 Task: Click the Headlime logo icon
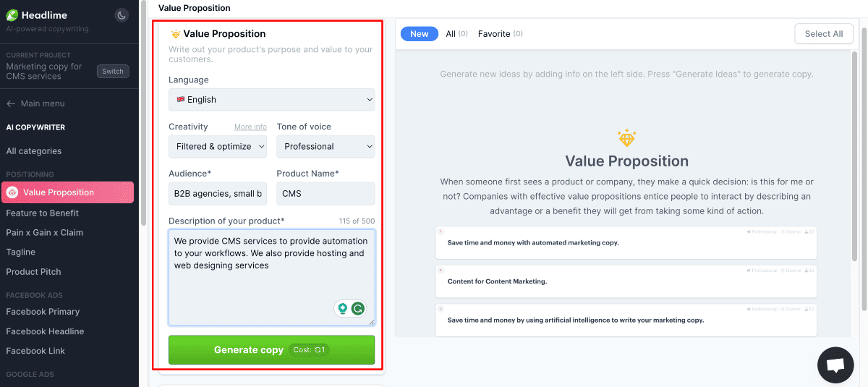pyautogui.click(x=12, y=15)
